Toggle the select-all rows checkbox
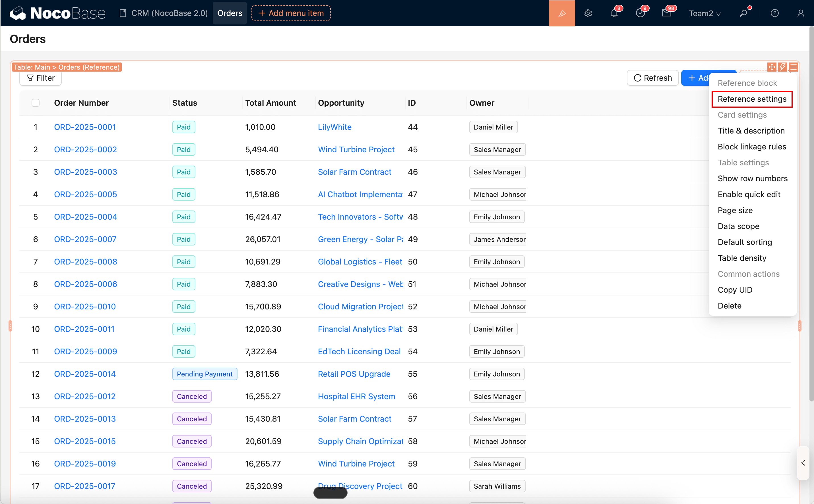The width and height of the screenshot is (814, 504). click(35, 103)
